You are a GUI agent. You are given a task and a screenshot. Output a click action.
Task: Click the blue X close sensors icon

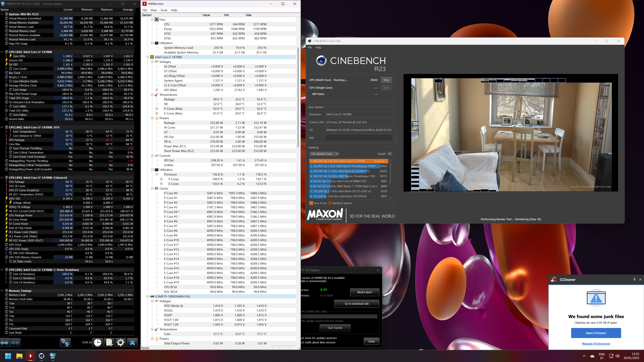click(132, 343)
